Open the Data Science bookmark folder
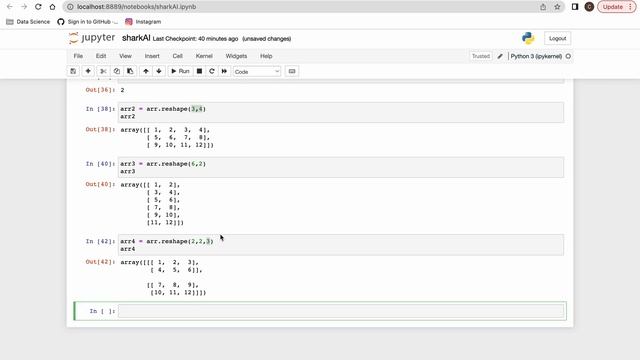This screenshot has height=360, width=640. coord(28,22)
